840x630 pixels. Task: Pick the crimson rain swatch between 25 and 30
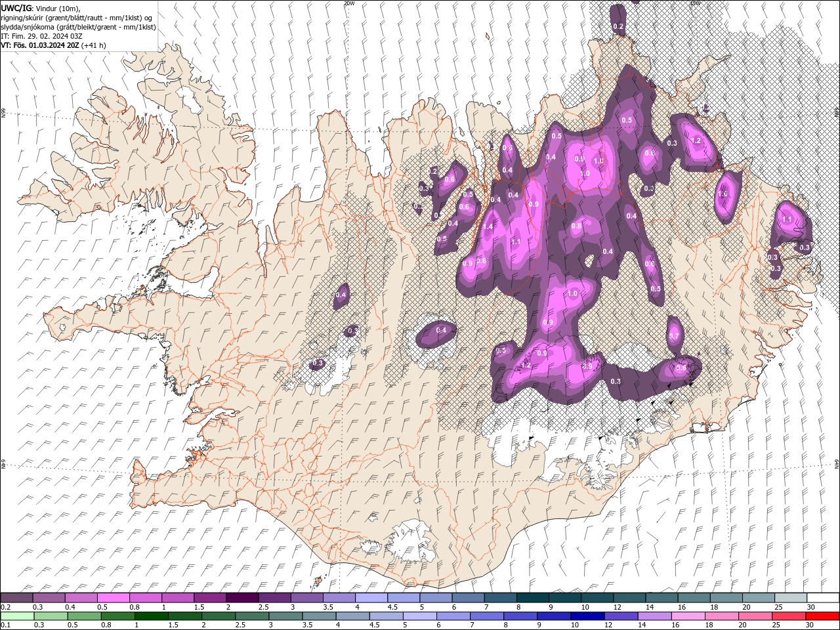788,616
